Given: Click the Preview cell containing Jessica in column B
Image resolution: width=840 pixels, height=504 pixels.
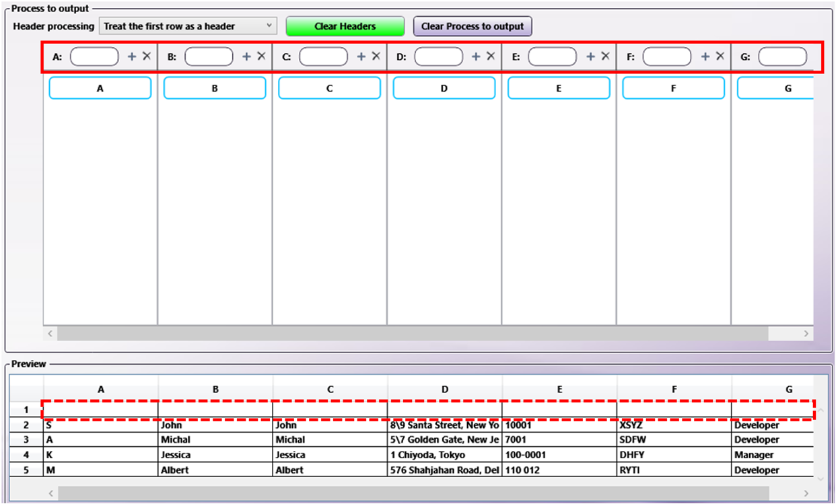Looking at the screenshot, I should pyautogui.click(x=215, y=455).
